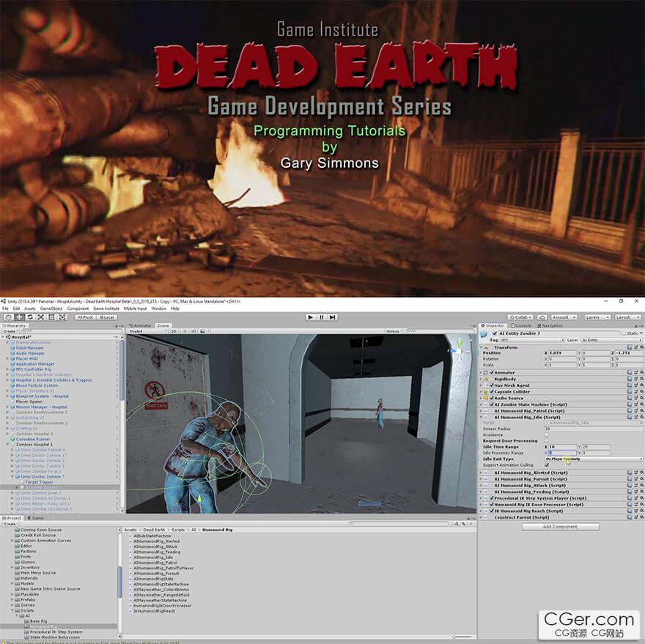Image resolution: width=645 pixels, height=644 pixels.
Task: Open Audio Source gear settings icon
Action: [641, 398]
